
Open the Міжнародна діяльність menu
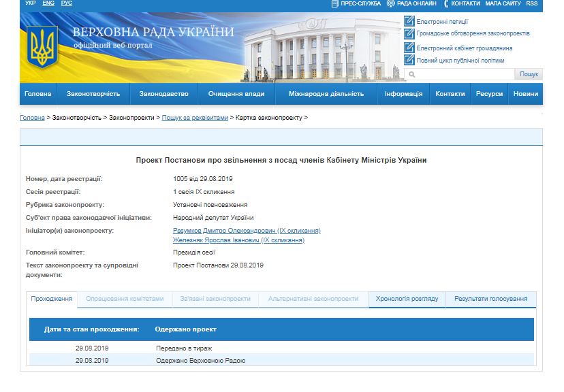pos(326,94)
